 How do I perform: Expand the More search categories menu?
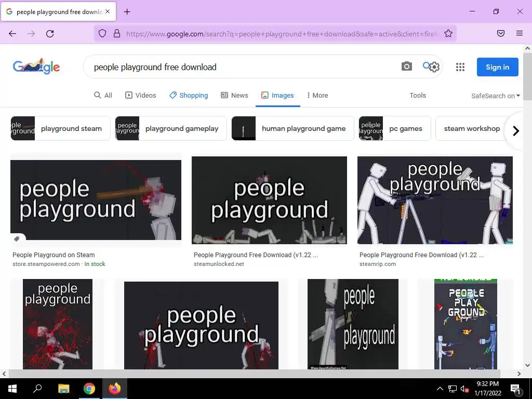[317, 96]
